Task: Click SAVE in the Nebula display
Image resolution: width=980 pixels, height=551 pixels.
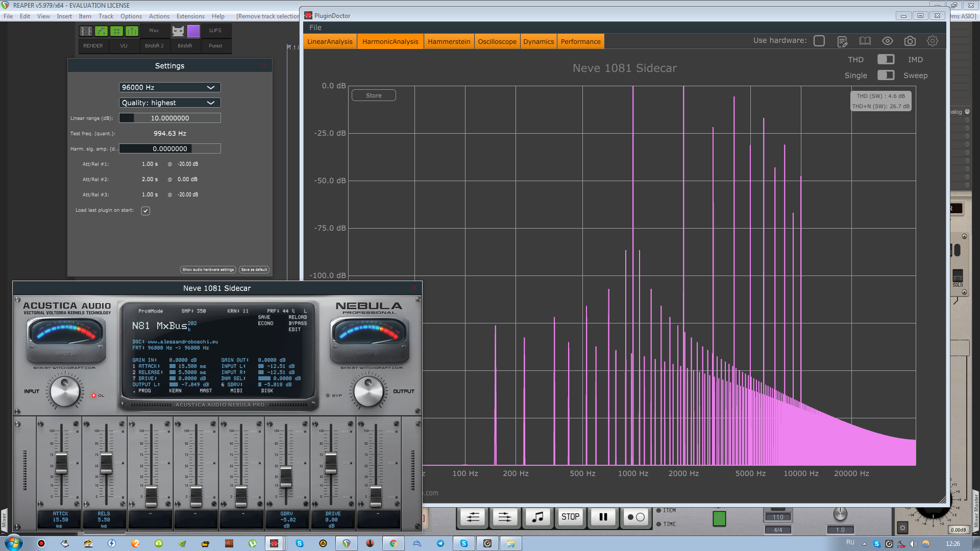Action: pos(264,317)
